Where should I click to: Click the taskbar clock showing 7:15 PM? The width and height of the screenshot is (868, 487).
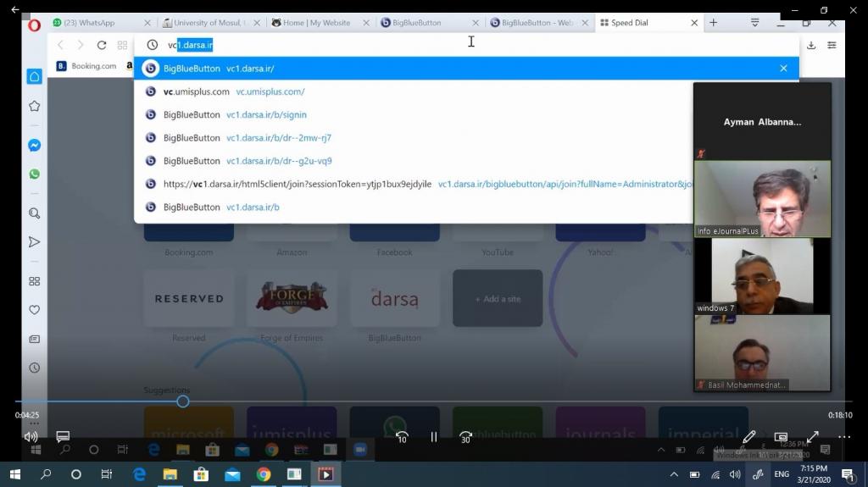tap(814, 474)
